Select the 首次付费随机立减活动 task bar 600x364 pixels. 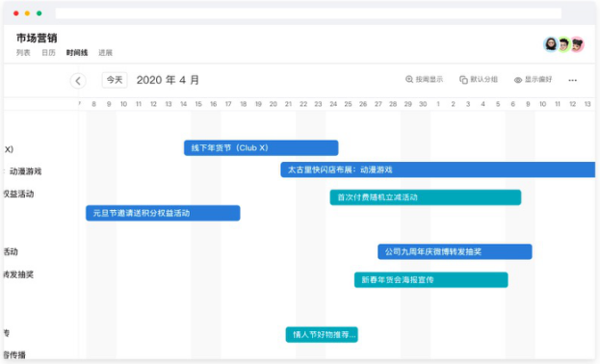[426, 197]
